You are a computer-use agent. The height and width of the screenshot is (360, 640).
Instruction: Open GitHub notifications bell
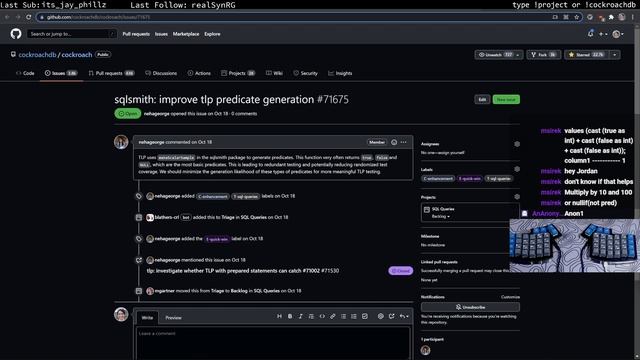[591, 34]
